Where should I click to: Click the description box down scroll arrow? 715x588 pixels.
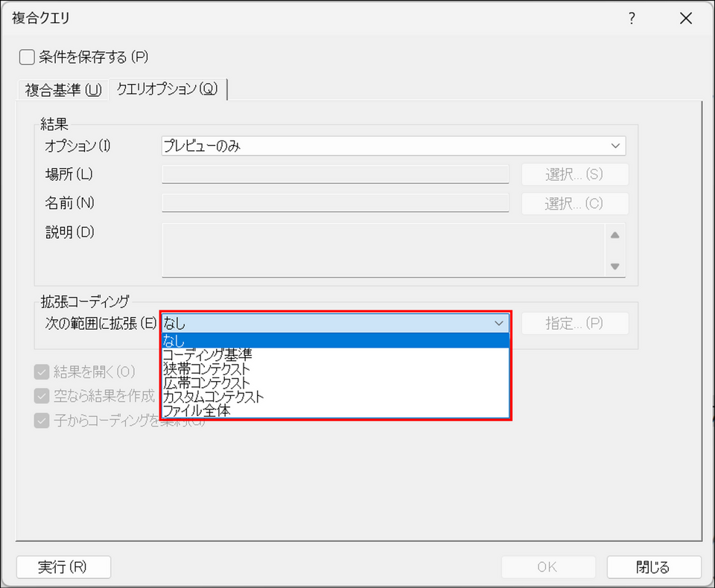click(614, 266)
